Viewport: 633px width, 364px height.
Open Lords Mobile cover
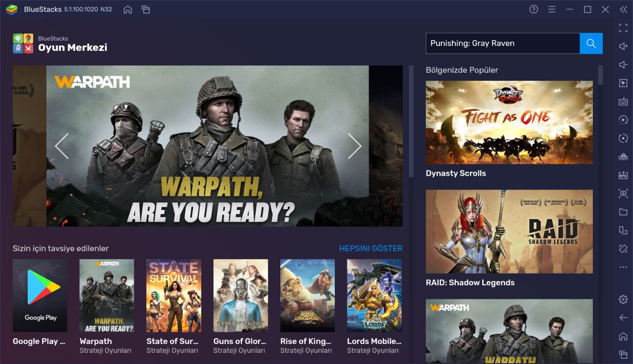[375, 296]
